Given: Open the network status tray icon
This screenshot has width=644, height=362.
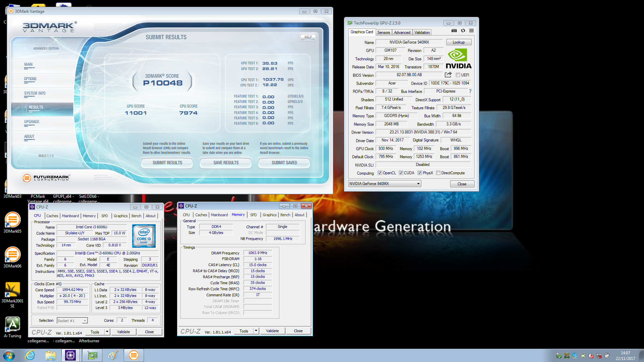Looking at the screenshot, I should pos(599,356).
